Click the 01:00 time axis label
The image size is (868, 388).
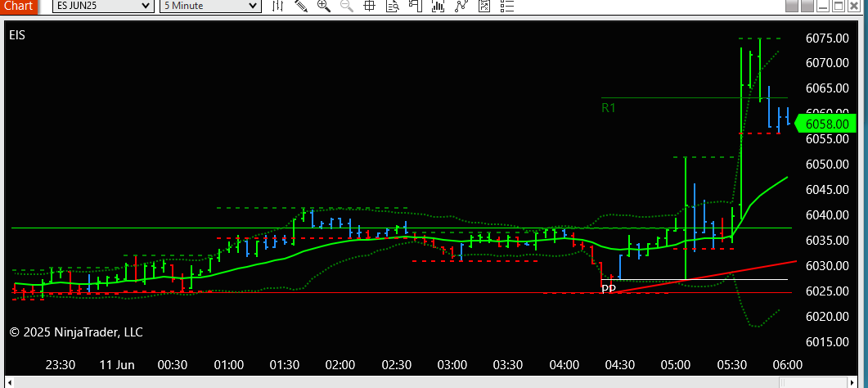(x=228, y=365)
